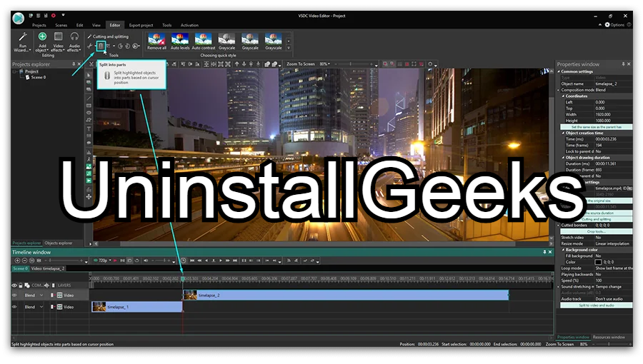643x364 pixels.
Task: Click the Split into parts tool
Action: click(101, 46)
